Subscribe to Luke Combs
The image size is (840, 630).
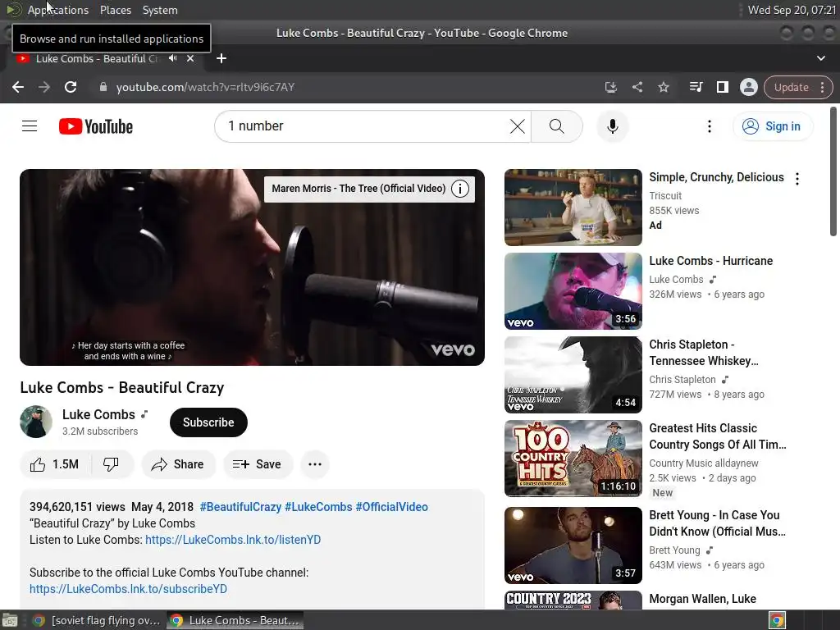click(x=208, y=422)
